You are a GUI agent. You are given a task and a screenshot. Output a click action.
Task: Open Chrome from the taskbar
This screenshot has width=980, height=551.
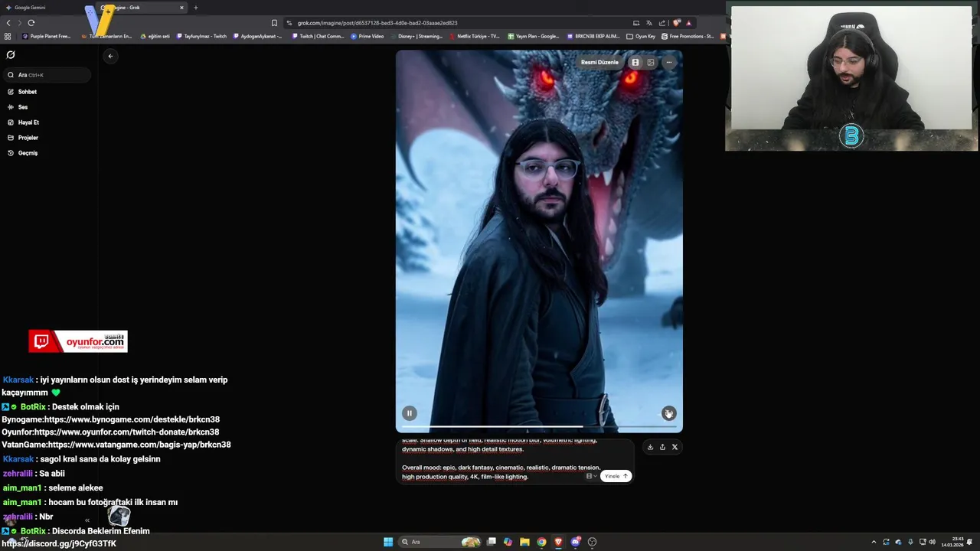coord(541,542)
